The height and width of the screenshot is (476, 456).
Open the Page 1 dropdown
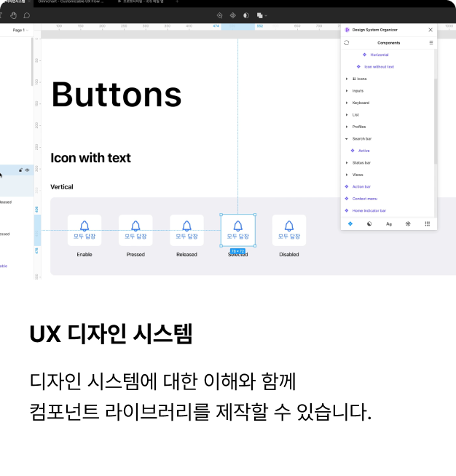click(x=20, y=30)
